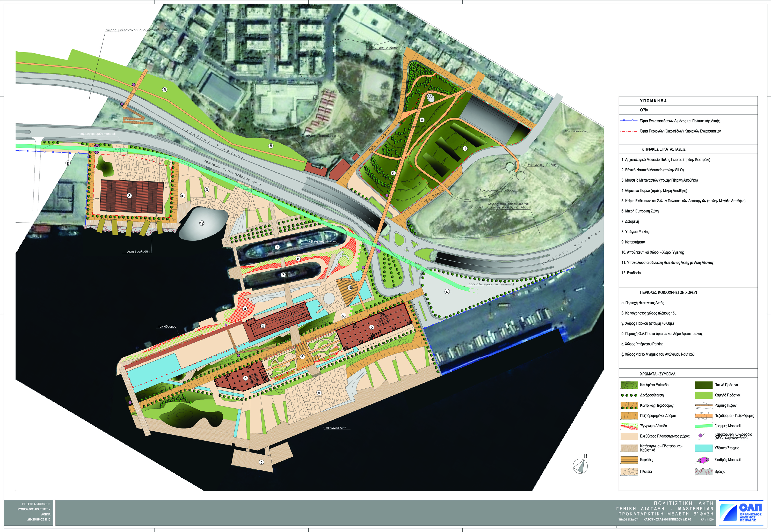This screenshot has width=771, height=532.
Task: Click circled marker 12 on the aquarium
Action: pyautogui.click(x=202, y=223)
